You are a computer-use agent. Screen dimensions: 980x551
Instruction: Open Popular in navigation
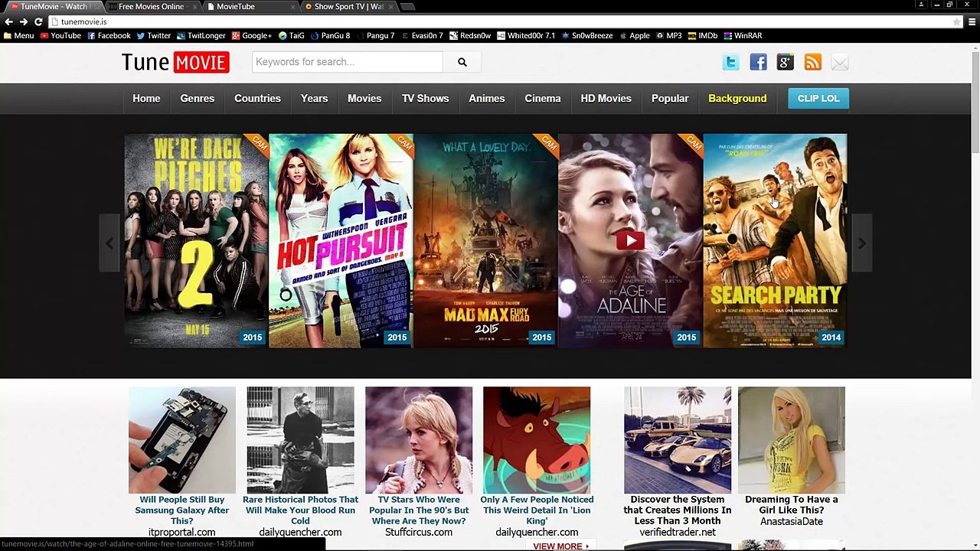coord(670,99)
